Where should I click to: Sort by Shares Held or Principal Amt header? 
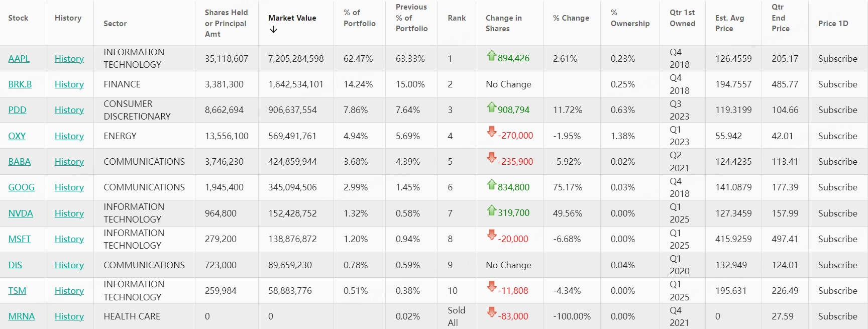point(226,23)
